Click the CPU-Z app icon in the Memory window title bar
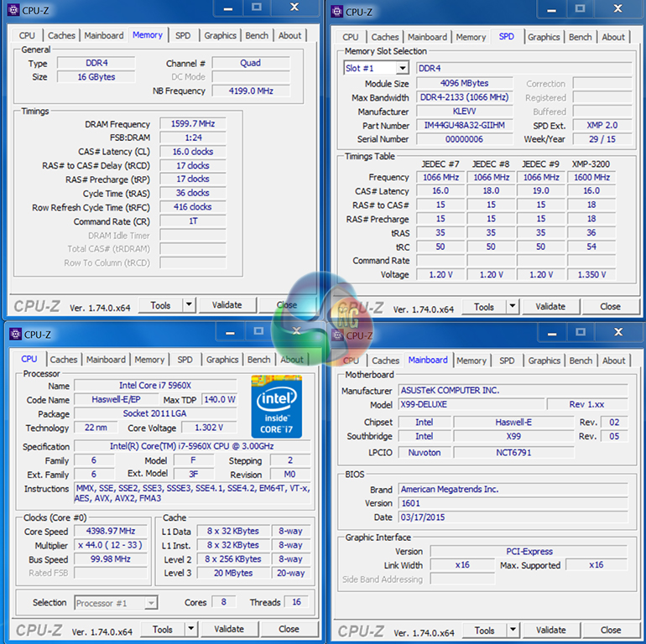 click(x=13, y=10)
